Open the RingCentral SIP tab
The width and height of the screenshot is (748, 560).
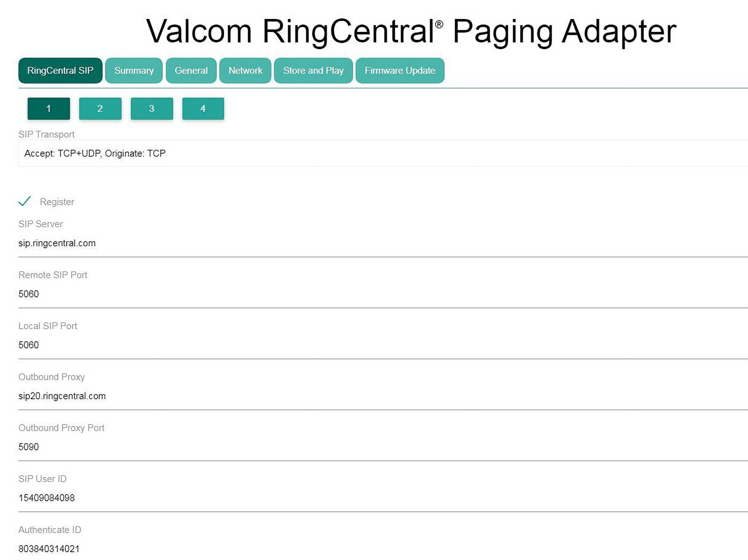click(60, 70)
